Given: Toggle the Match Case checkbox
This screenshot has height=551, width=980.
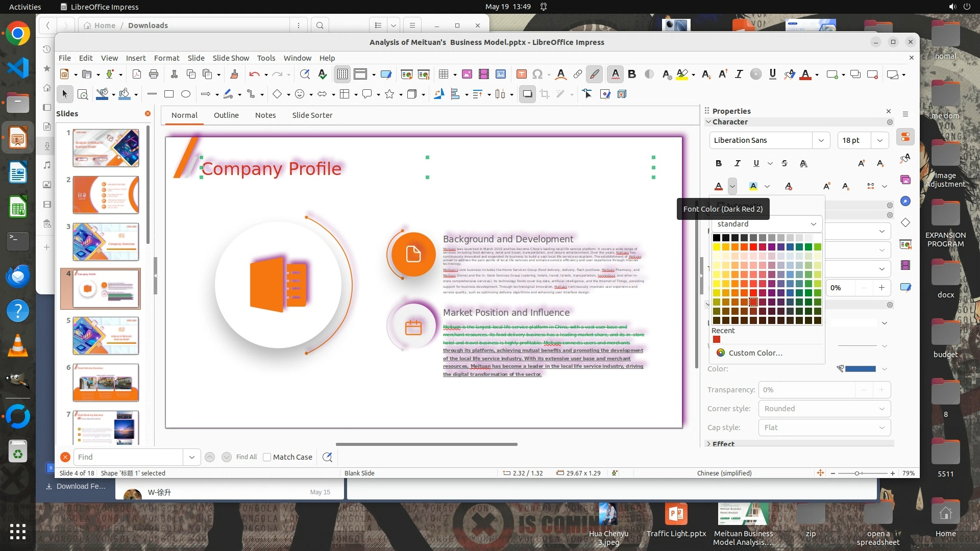Looking at the screenshot, I should pyautogui.click(x=267, y=457).
